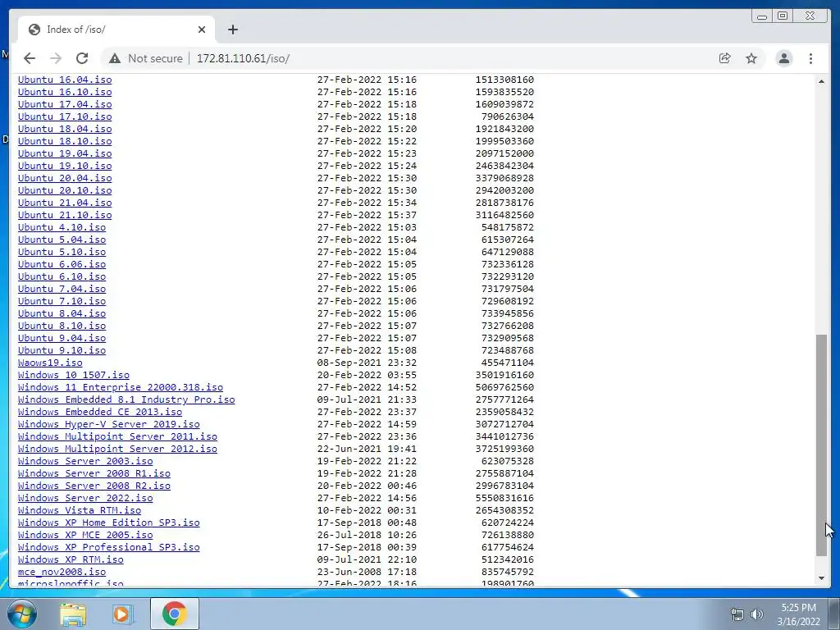Open the network tray icon
This screenshot has height=630, width=840.
tap(737, 614)
